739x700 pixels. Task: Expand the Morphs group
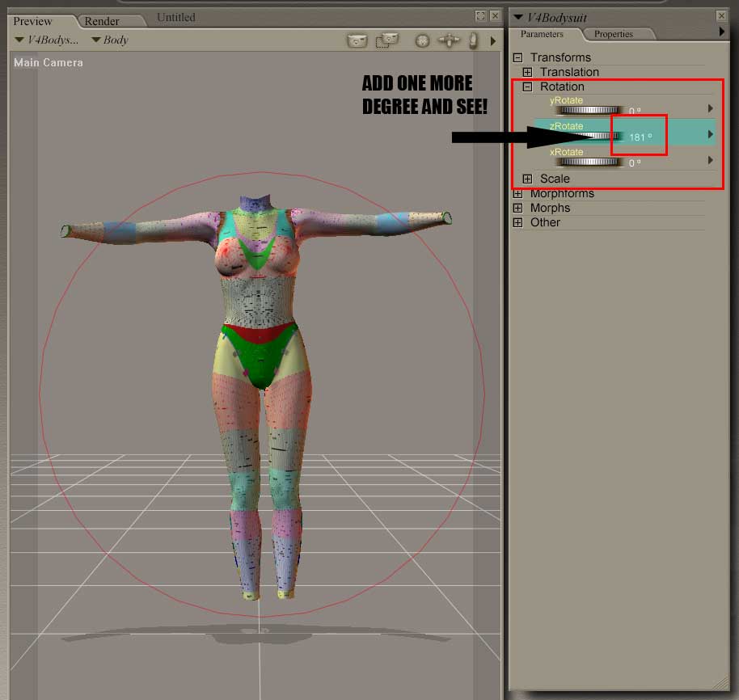[518, 208]
